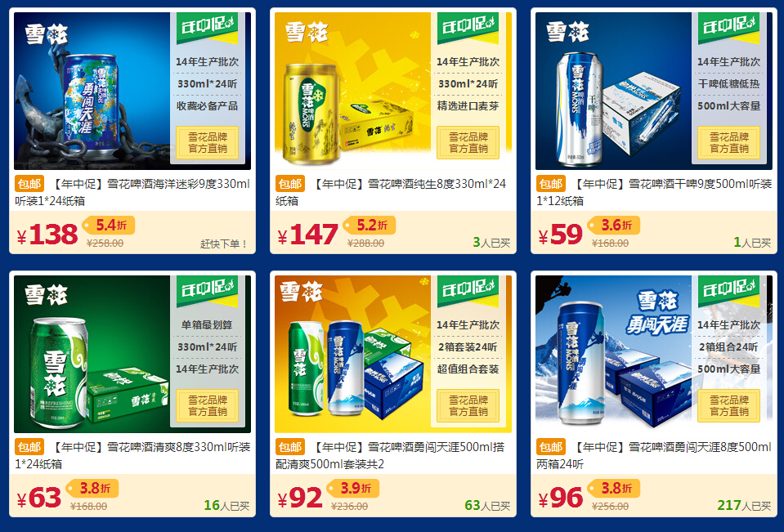Viewport: 784px width, 532px height.
Task: Open the 干啤9度 500ml product image
Action: coord(654,91)
